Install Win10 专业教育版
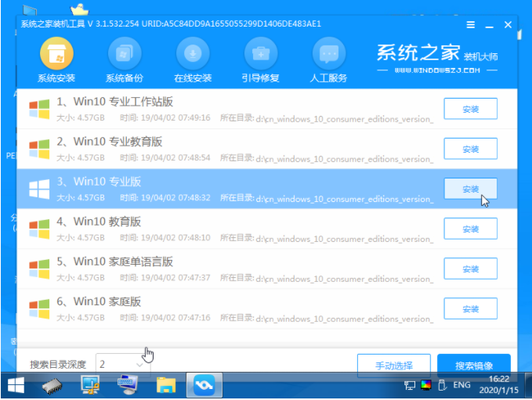Screen dimensions: 532x400 pyautogui.click(x=470, y=149)
